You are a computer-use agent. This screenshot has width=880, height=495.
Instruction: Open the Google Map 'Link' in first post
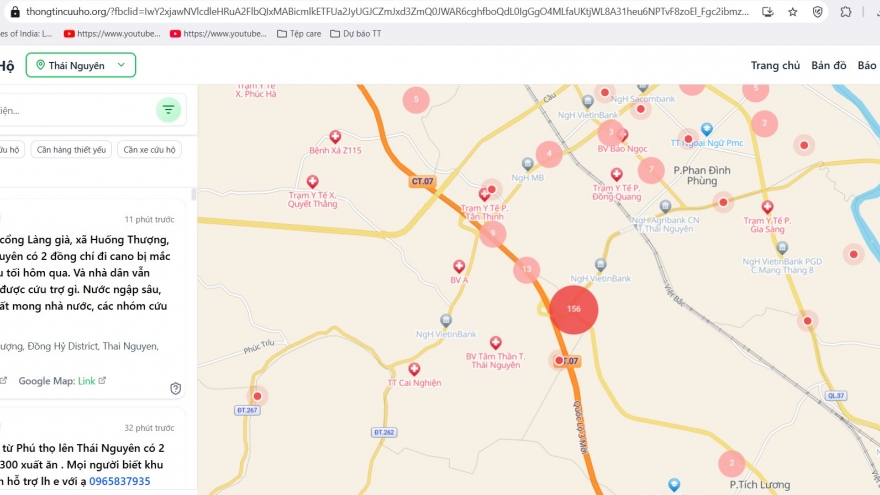point(87,381)
